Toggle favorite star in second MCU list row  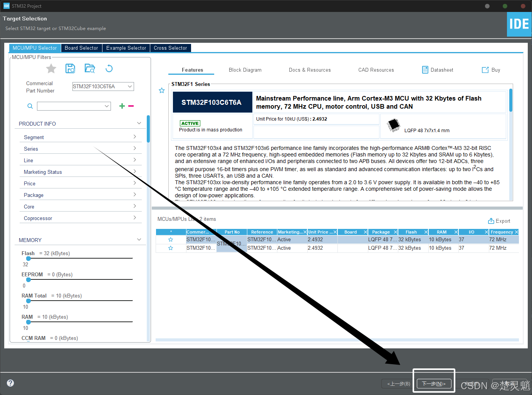171,248
